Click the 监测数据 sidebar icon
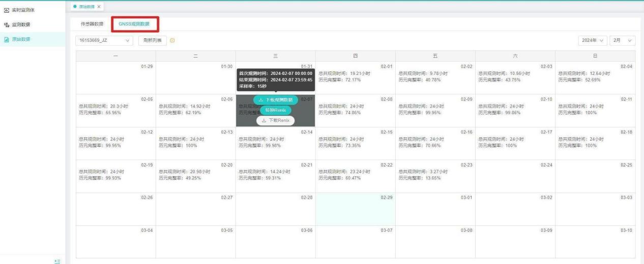Image resolution: width=644 pixels, height=264 pixels. pos(7,25)
